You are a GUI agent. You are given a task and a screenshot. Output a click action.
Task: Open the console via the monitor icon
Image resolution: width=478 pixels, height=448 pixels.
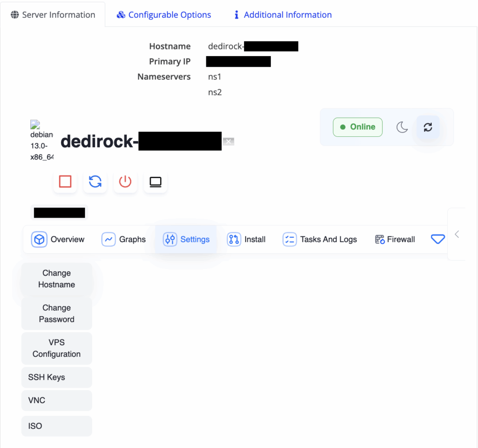155,181
